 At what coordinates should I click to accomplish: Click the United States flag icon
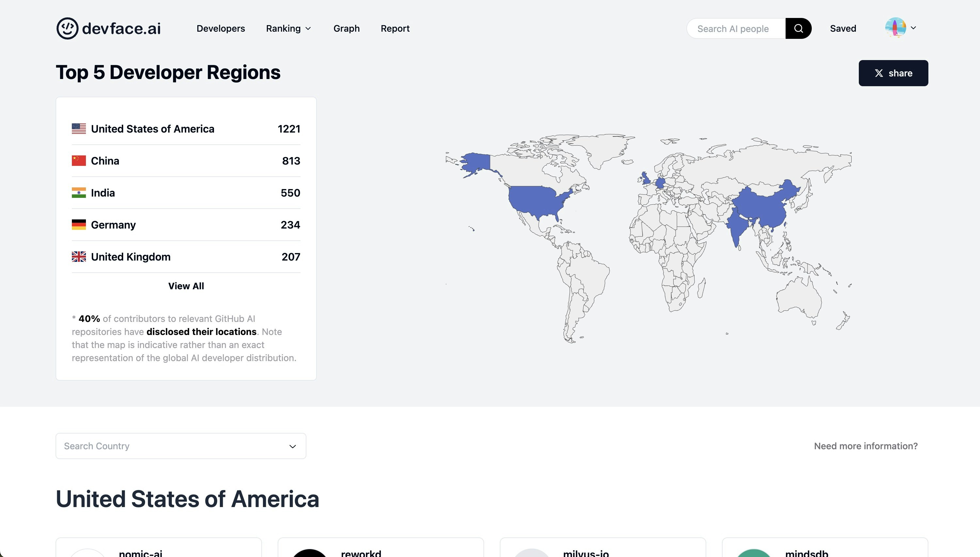click(79, 129)
